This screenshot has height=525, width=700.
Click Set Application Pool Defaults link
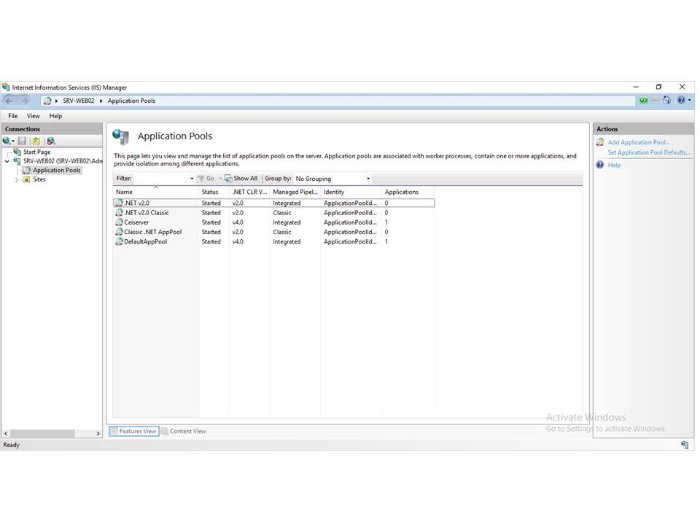pos(648,152)
